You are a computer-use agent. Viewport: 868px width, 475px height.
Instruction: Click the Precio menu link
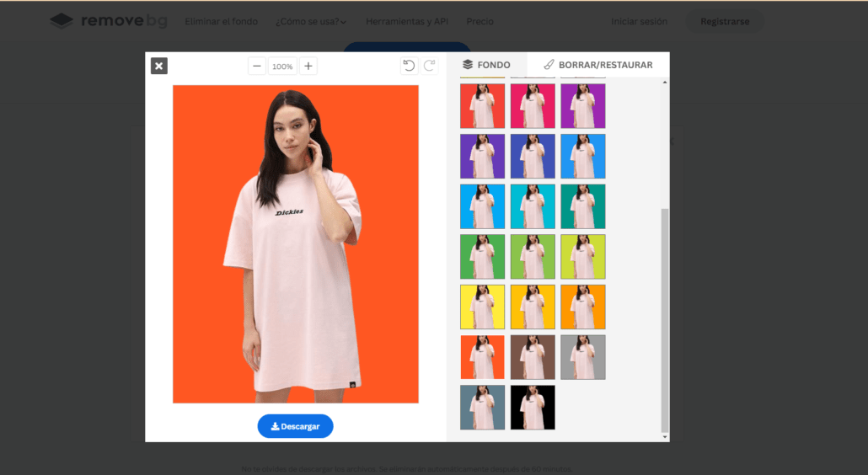point(480,22)
